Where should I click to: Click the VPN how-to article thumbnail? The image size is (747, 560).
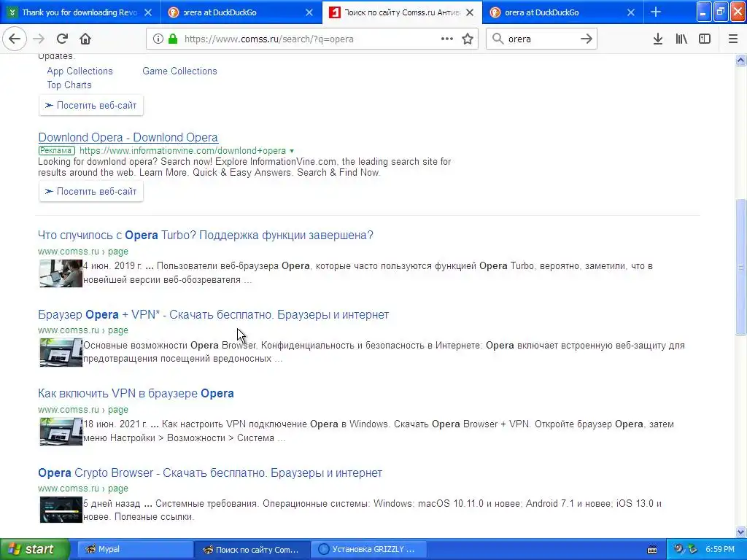point(61,432)
